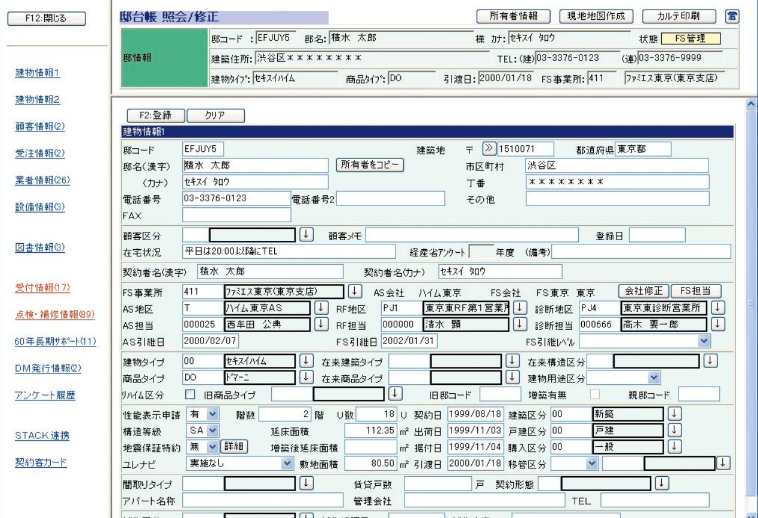This screenshot has height=518, width=758.
Task: Click the AS地区 lookup arrow button
Action: click(x=321, y=307)
